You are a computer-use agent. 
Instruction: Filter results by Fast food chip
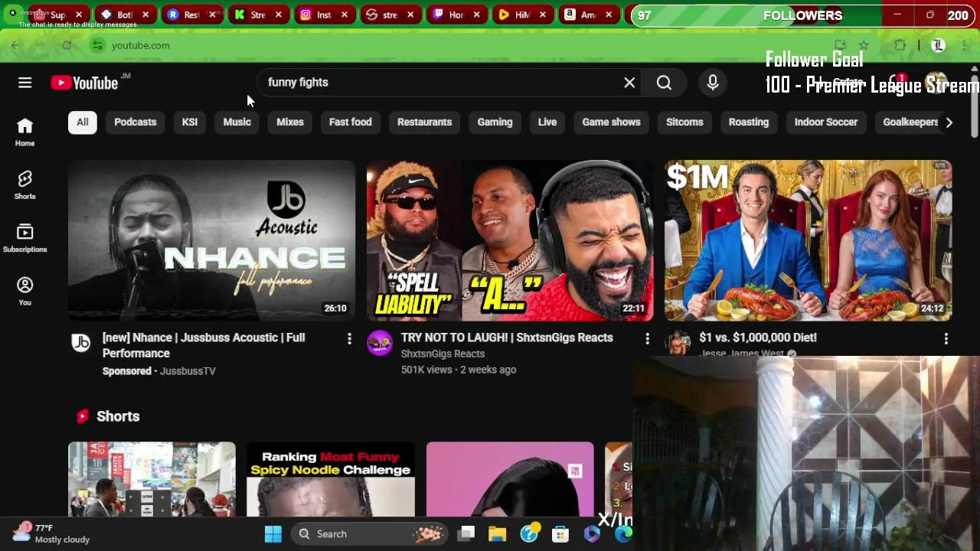point(350,122)
